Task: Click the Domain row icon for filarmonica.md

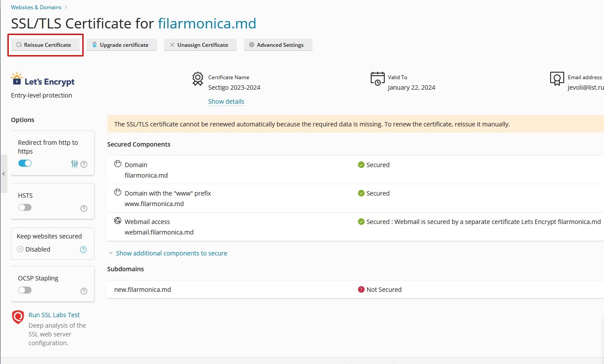Action: coord(117,164)
